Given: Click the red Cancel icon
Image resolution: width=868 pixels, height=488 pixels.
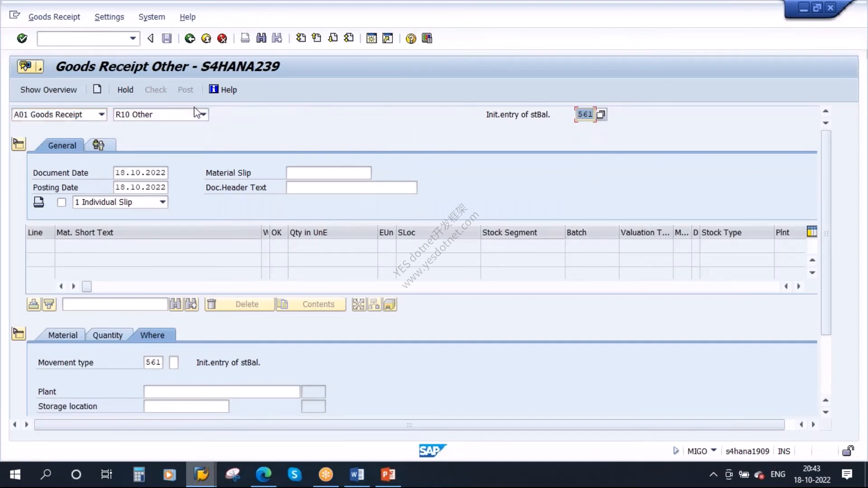Looking at the screenshot, I should 222,38.
